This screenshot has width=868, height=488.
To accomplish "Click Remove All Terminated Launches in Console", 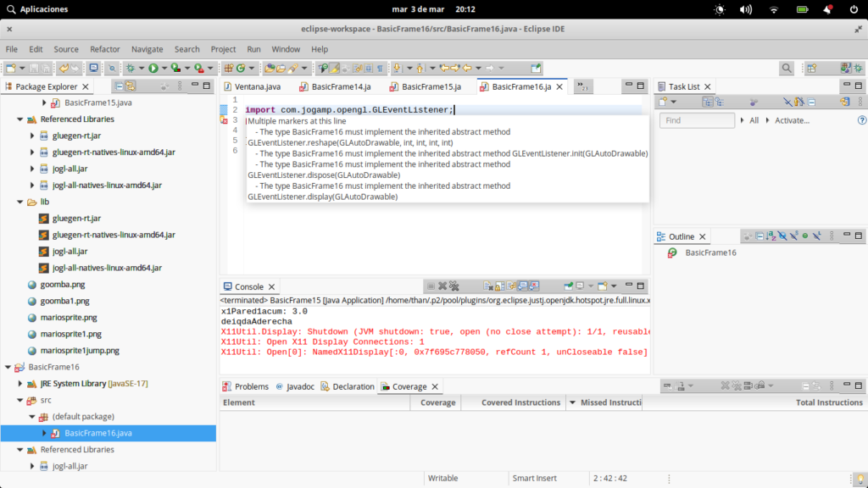I will coord(453,286).
